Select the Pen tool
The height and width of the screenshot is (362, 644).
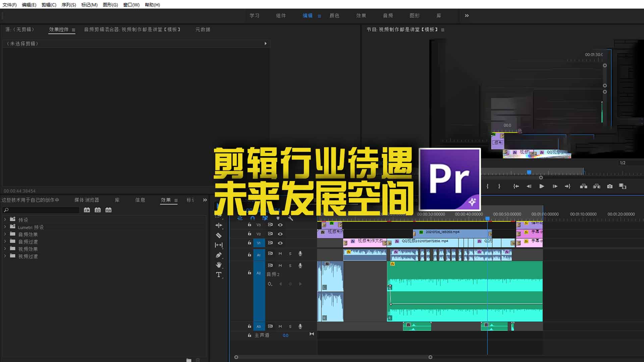(219, 255)
